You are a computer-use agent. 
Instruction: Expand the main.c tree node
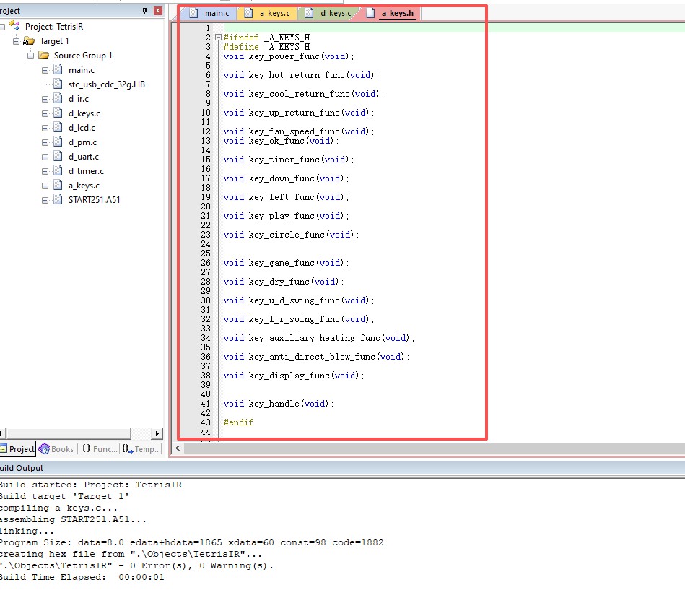coord(45,70)
